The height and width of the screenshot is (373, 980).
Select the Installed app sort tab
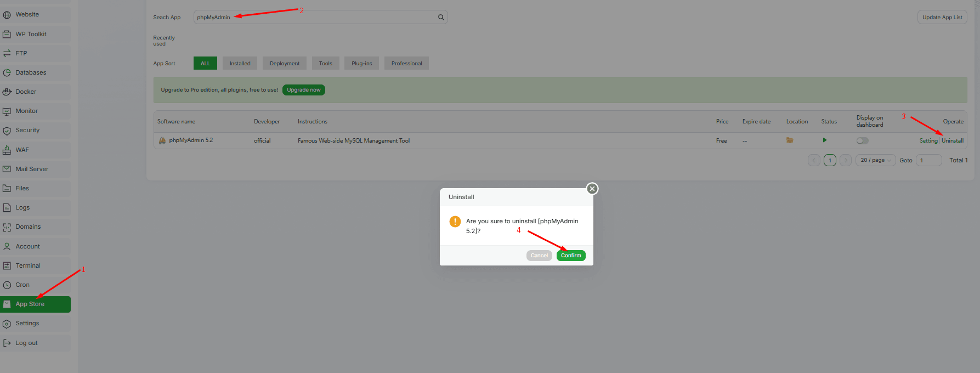pyautogui.click(x=240, y=64)
